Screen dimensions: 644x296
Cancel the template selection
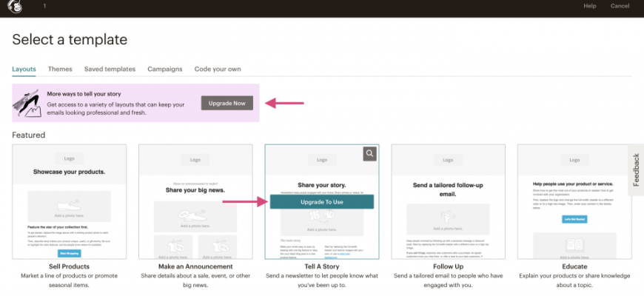620,6
